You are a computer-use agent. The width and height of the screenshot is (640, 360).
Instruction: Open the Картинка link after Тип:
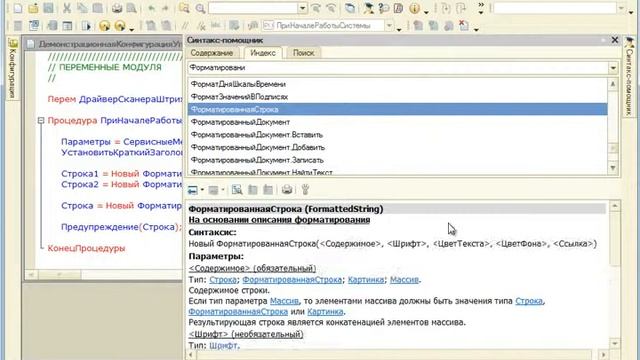(366, 280)
